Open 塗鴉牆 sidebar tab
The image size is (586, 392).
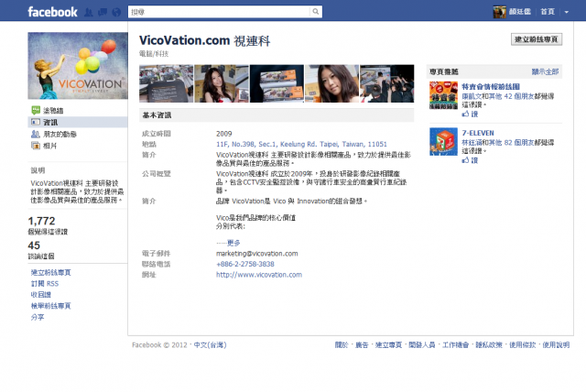pyautogui.click(x=78, y=110)
